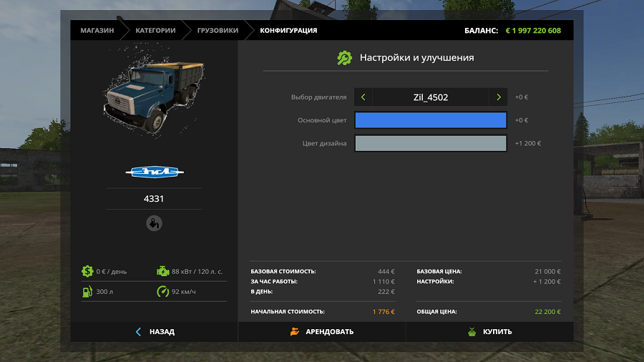Screen dimensions: 644x362
Task: Go to the Магазин breadcrumb
Action: click(97, 31)
